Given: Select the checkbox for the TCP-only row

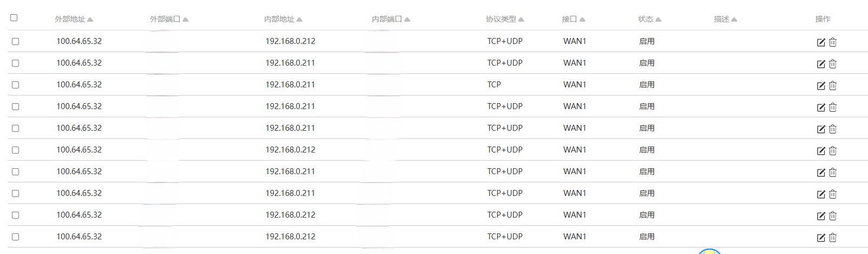Looking at the screenshot, I should tap(16, 85).
